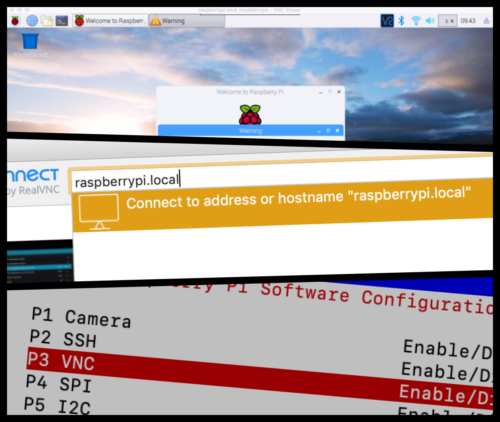
Task: Click the Welcome to Raspberry Pi title bar
Action: 250,92
